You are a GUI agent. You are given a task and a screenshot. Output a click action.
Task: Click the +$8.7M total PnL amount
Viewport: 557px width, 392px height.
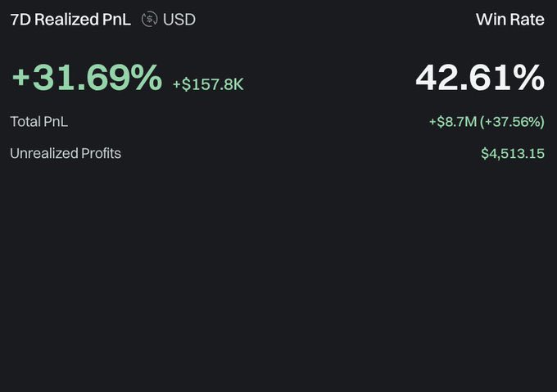click(452, 122)
